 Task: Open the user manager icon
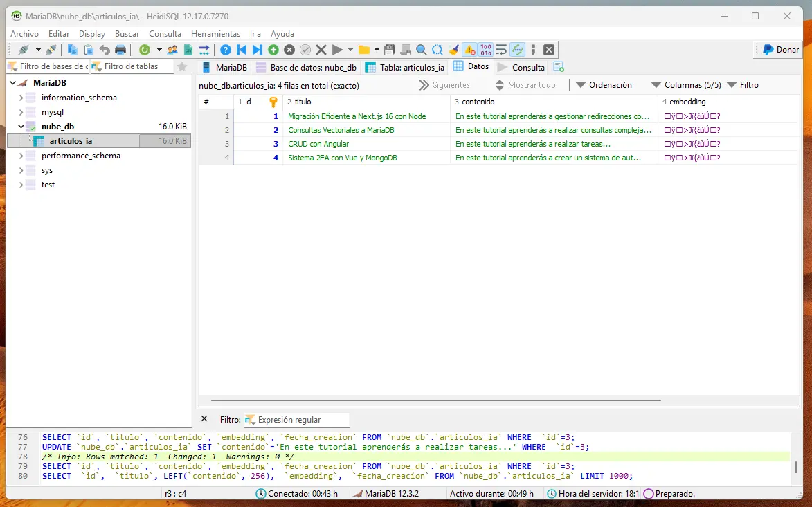[172, 50]
